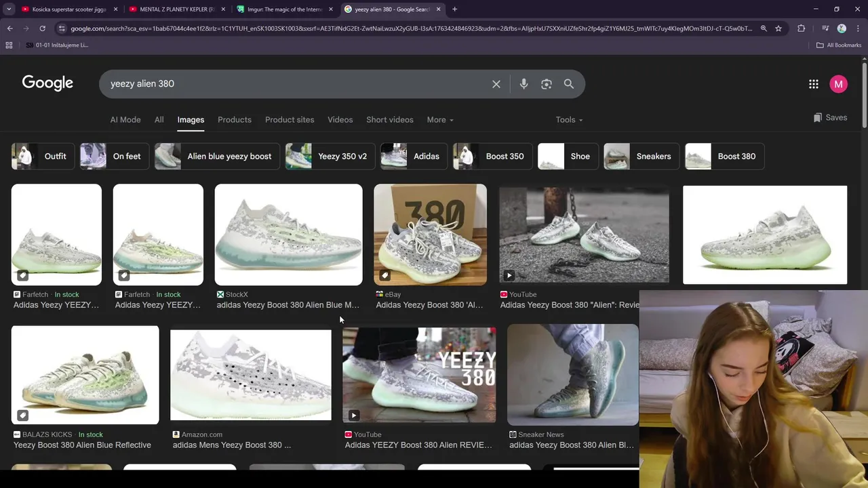Image resolution: width=868 pixels, height=488 pixels.
Task: Switch to Products tab
Action: (x=235, y=119)
